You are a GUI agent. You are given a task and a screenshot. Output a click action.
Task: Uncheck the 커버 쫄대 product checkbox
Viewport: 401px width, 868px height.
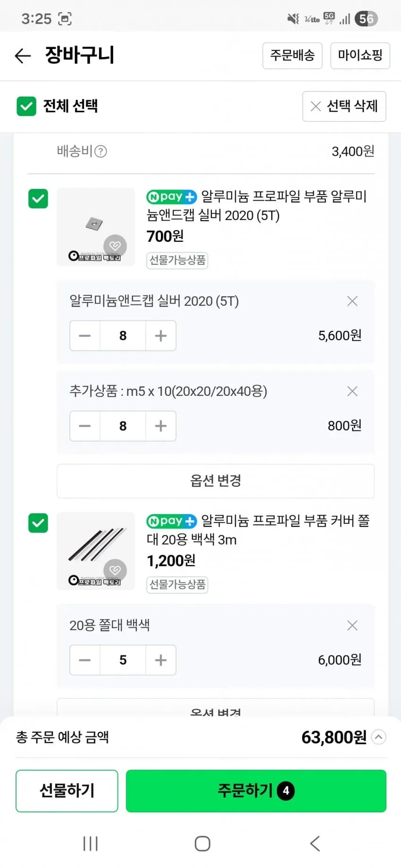pyautogui.click(x=38, y=523)
